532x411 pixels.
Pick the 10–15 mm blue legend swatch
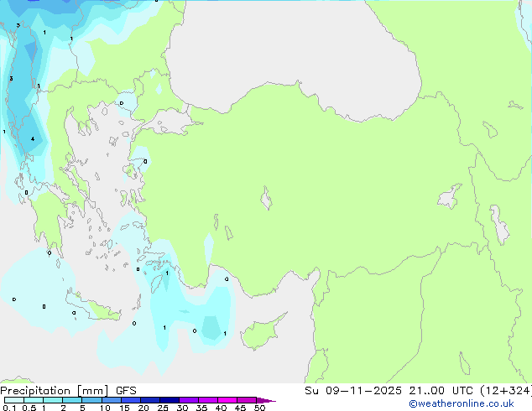[x=111, y=400]
